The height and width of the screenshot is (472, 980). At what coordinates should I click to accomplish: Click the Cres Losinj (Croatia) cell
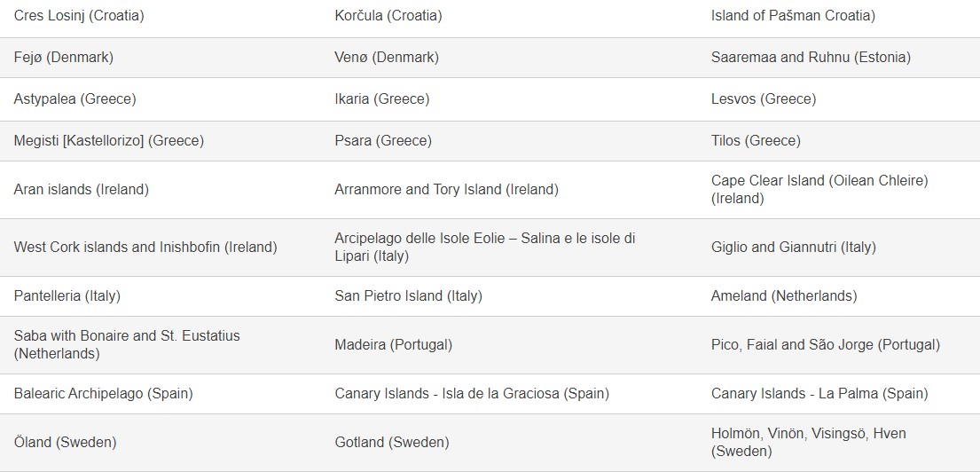coord(79,16)
